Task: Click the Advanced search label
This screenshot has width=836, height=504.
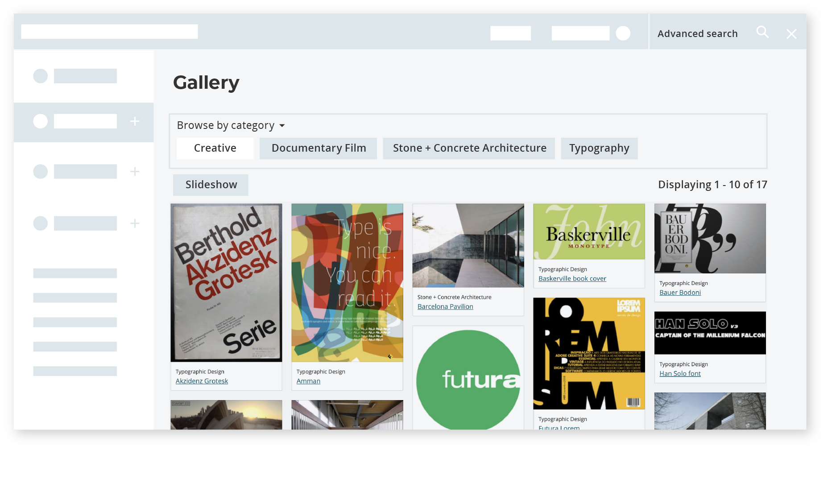Action: [697, 34]
